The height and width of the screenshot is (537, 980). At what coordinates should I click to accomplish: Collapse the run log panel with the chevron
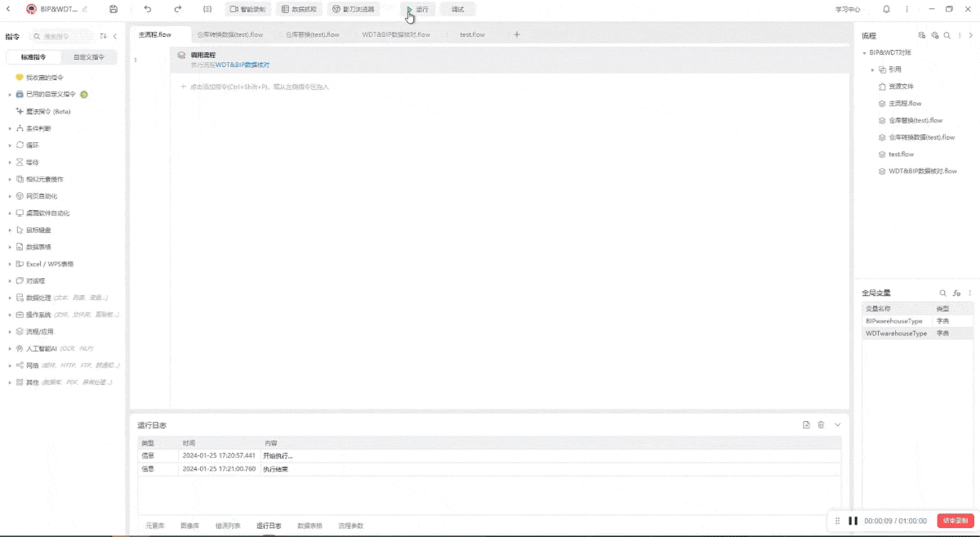click(837, 425)
